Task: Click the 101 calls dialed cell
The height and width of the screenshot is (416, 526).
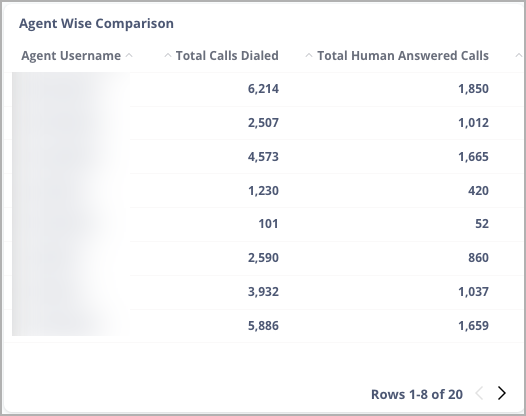Action: pos(268,224)
